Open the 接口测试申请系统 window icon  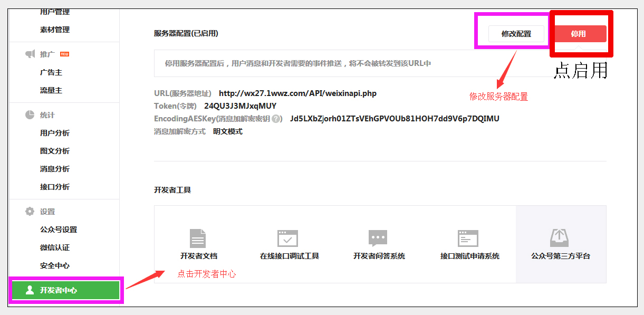click(468, 238)
